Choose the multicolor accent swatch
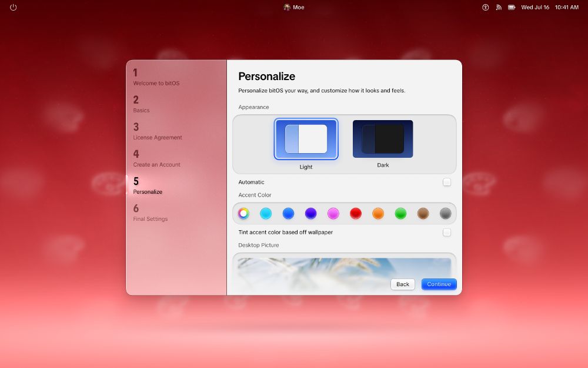This screenshot has width=588, height=368. pos(243,213)
